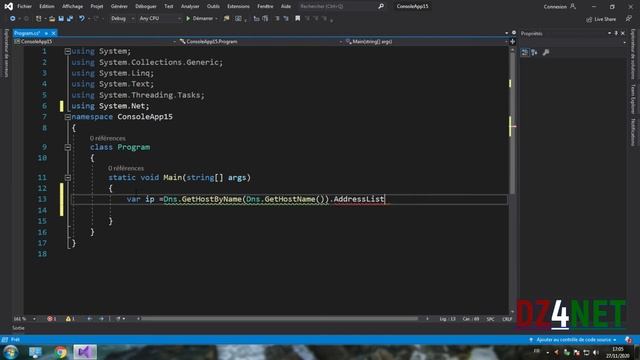
Task: Click the warnings count indicator
Action: point(70,319)
